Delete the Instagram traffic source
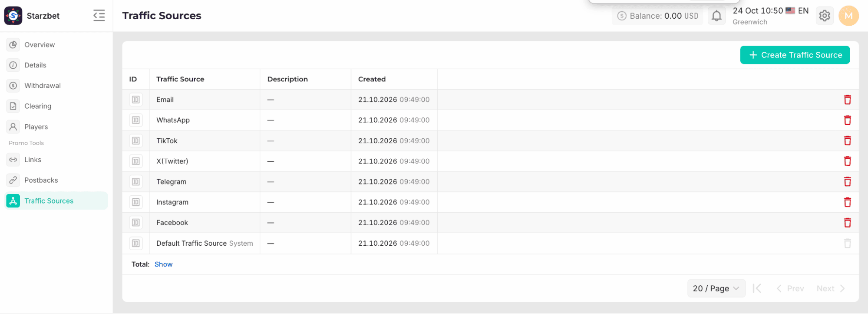 click(x=847, y=202)
